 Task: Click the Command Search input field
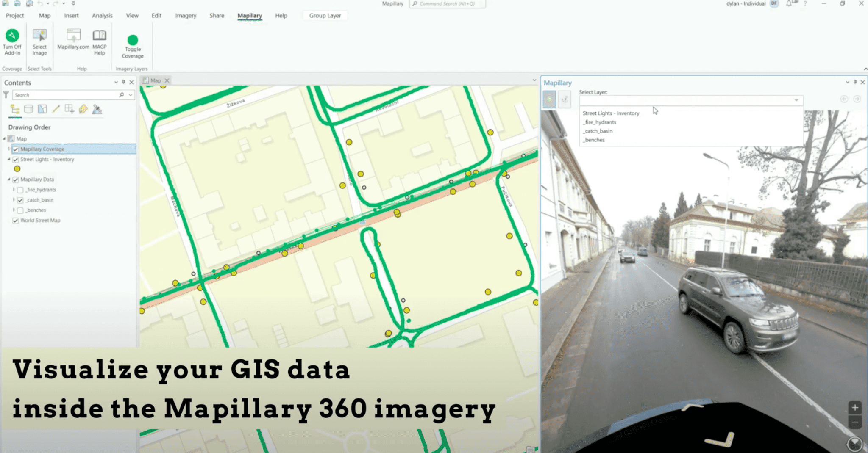447,4
